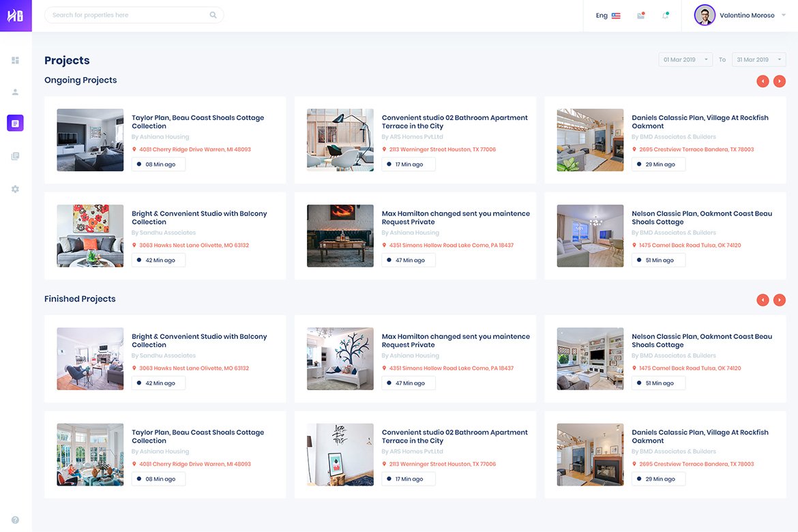798x532 pixels.
Task: Expand the 31 Mar 2019 end date dropdown
Action: (758, 60)
